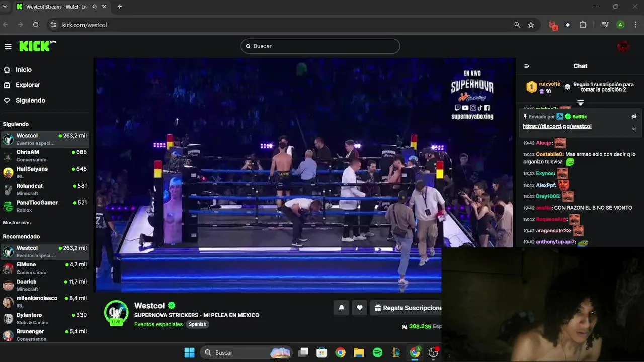Toggle notification bell for Westcol
Viewport: 644px width, 362px height.
pyautogui.click(x=341, y=308)
